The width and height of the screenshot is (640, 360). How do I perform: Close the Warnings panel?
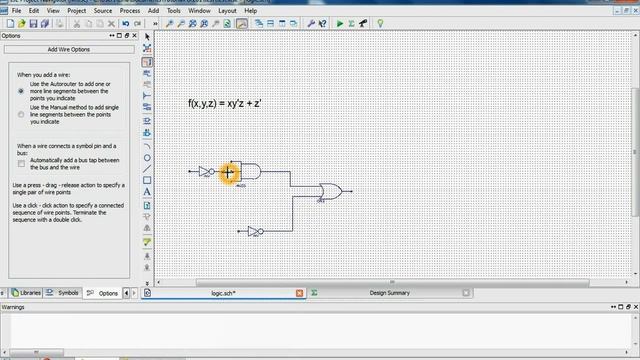[x=636, y=307]
